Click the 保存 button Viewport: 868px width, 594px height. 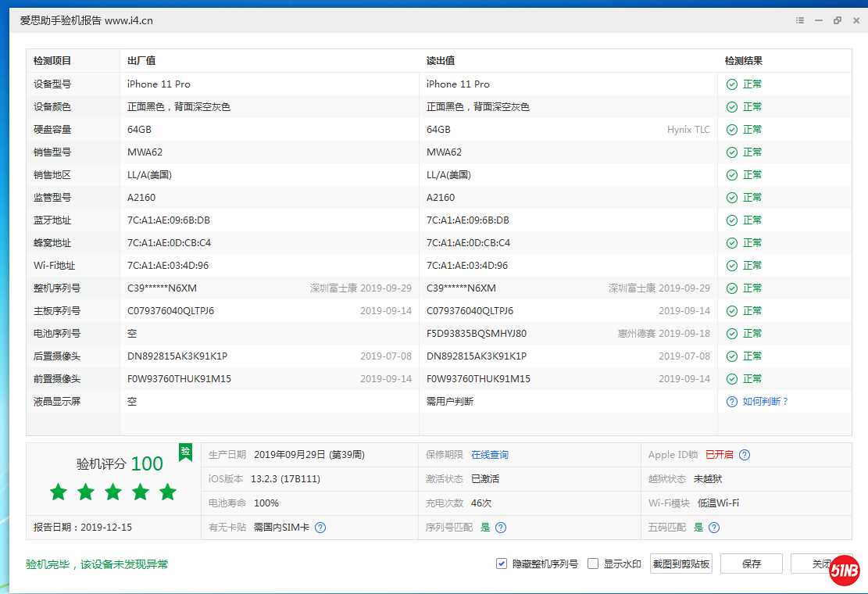coord(751,563)
